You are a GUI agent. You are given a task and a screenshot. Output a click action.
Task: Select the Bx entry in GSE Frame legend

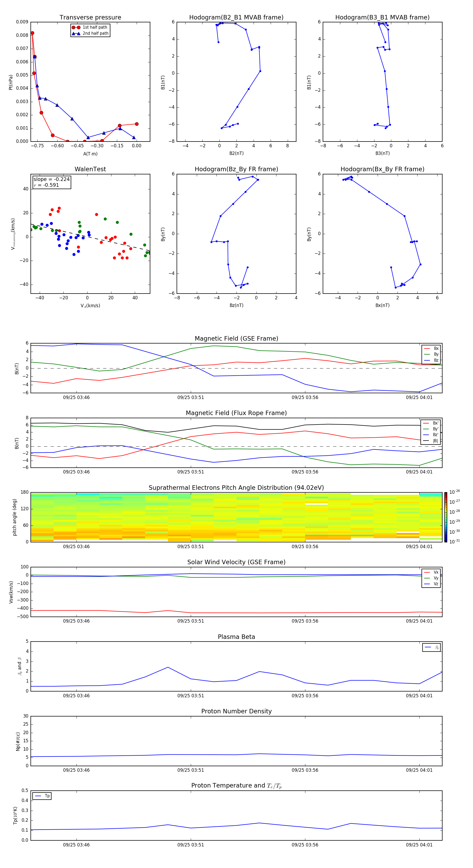(431, 349)
